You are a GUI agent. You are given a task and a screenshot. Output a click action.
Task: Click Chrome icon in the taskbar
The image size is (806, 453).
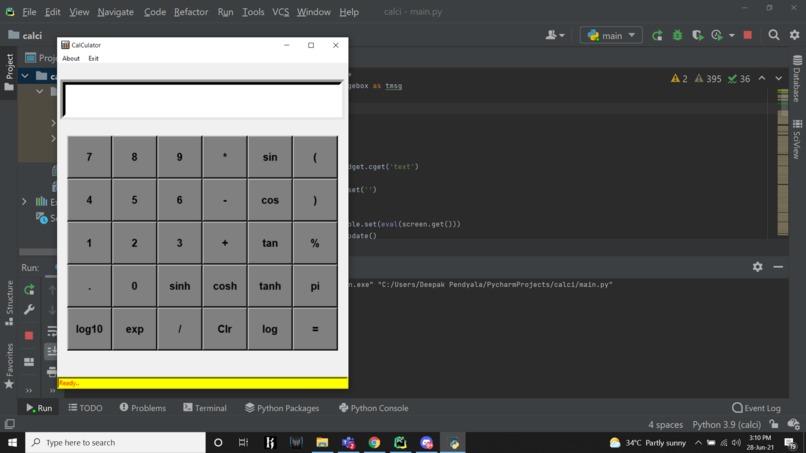[374, 443]
